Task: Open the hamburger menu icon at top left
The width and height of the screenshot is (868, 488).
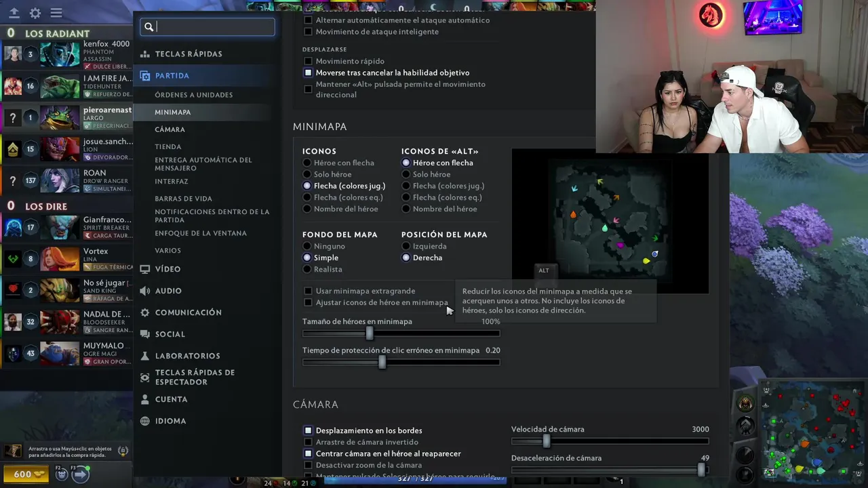Action: coord(56,13)
